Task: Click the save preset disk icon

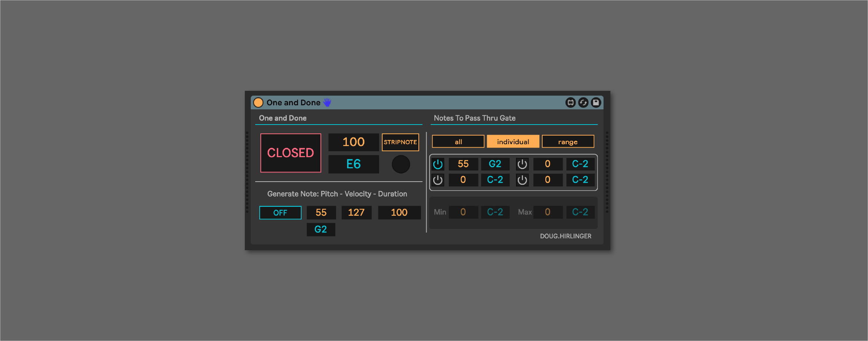Action: pos(596,103)
